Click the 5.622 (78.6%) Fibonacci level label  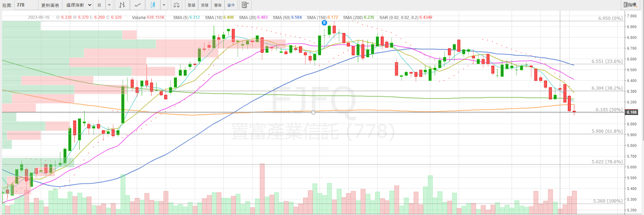point(607,162)
